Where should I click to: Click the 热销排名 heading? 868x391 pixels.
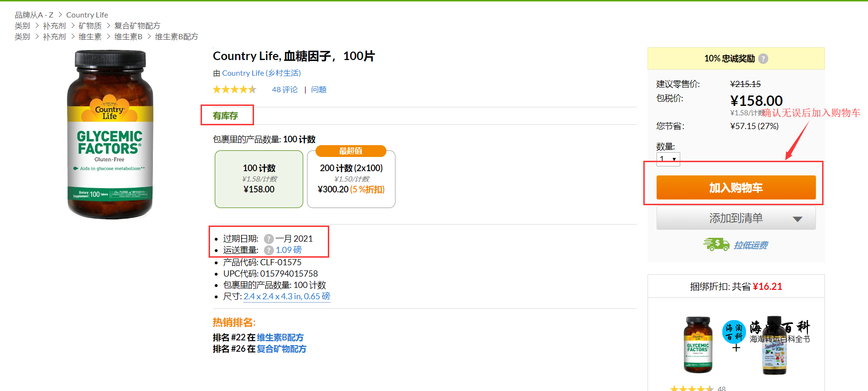[x=234, y=322]
